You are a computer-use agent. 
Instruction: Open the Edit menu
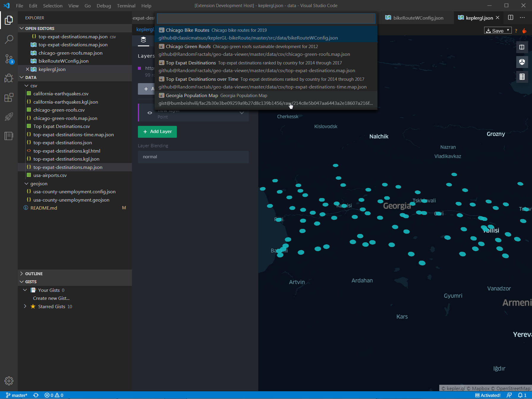[33, 6]
